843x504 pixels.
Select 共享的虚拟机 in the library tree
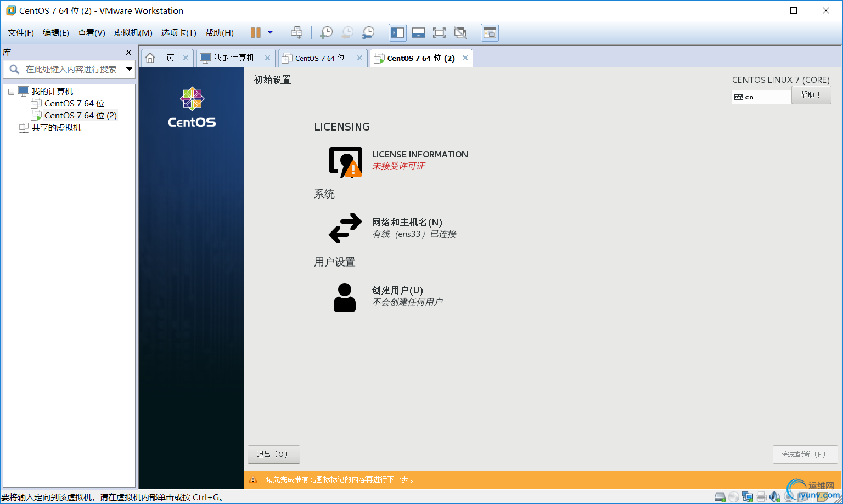coord(57,128)
